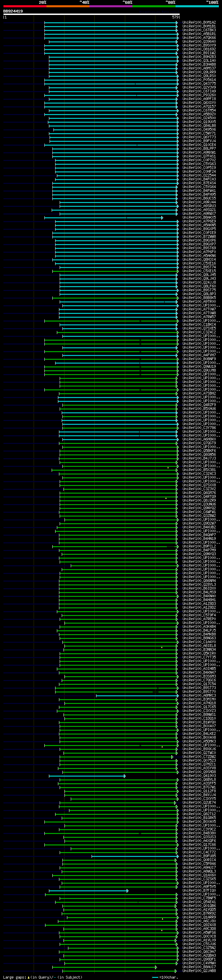
Task: Click the UniRef100_A6CJ80 label
Action: pyautogui.click(x=199, y=921)
